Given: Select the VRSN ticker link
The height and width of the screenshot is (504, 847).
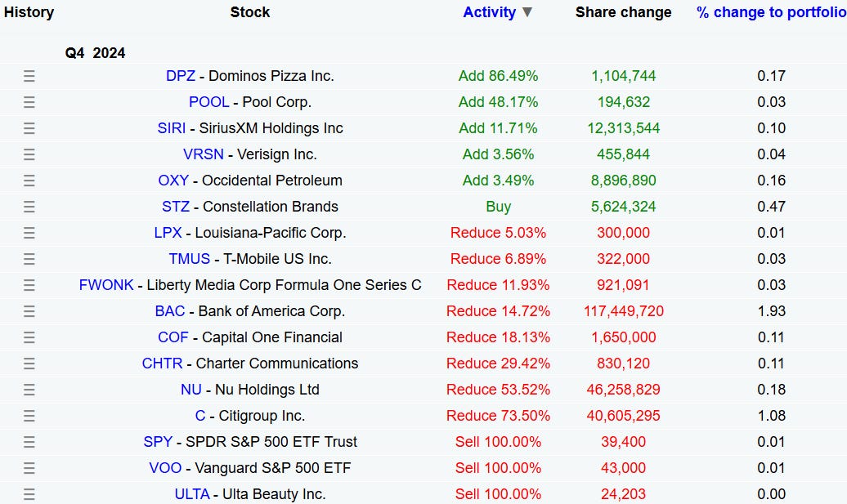Looking at the screenshot, I should click(204, 154).
